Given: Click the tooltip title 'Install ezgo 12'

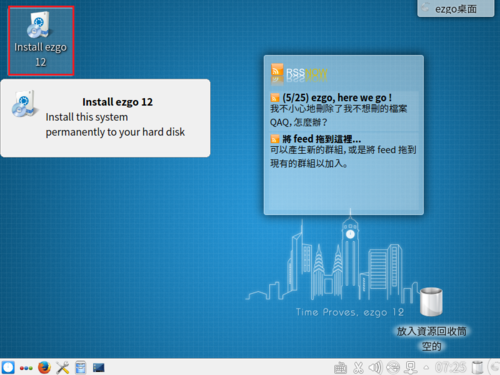Looking at the screenshot, I should point(117,102).
